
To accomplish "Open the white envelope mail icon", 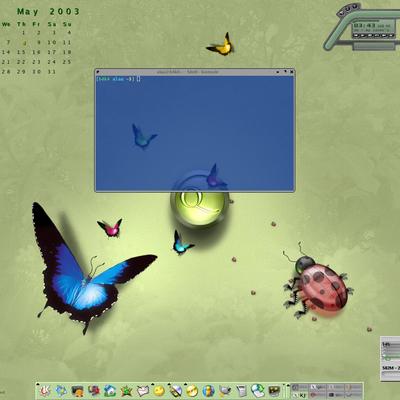I will [143, 391].
